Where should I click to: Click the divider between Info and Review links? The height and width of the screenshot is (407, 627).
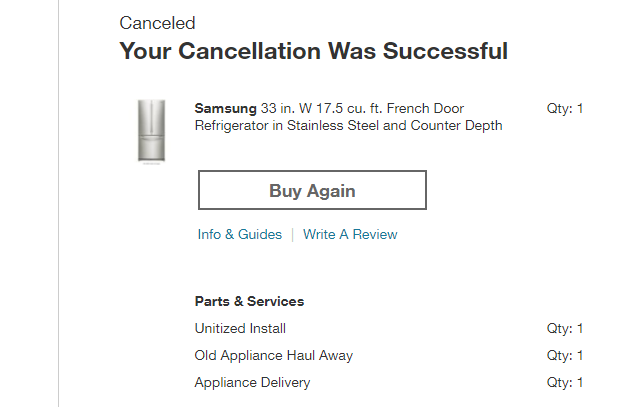pyautogui.click(x=292, y=235)
